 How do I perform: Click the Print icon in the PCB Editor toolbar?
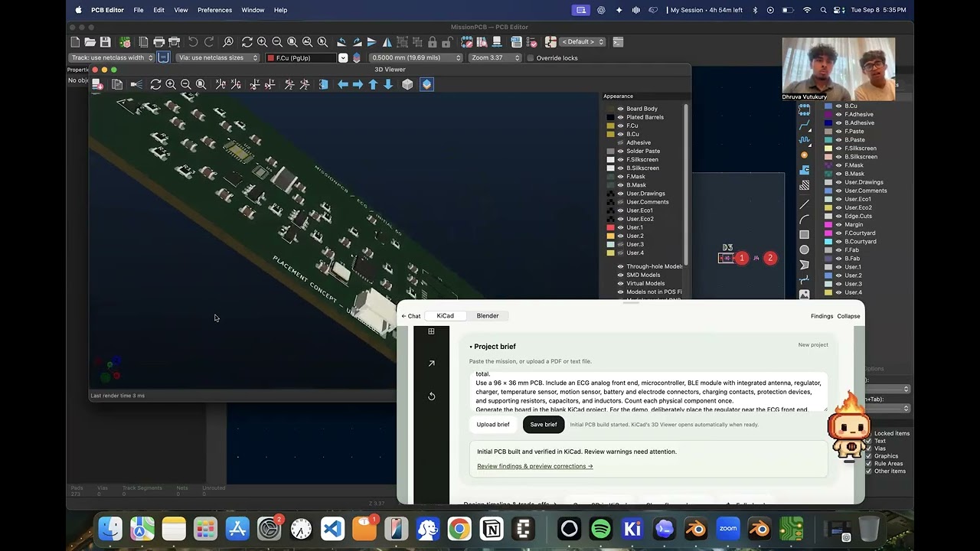point(158,42)
